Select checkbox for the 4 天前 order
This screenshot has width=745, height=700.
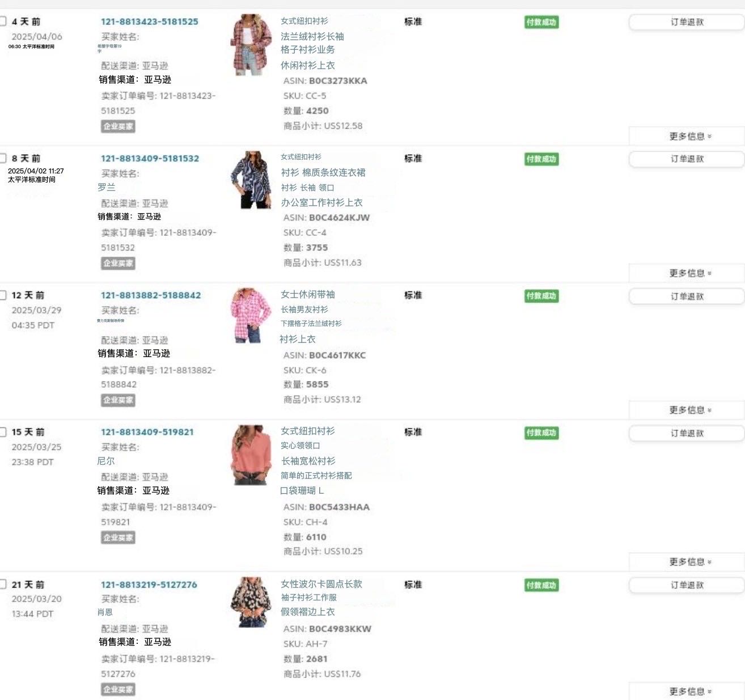[3, 22]
